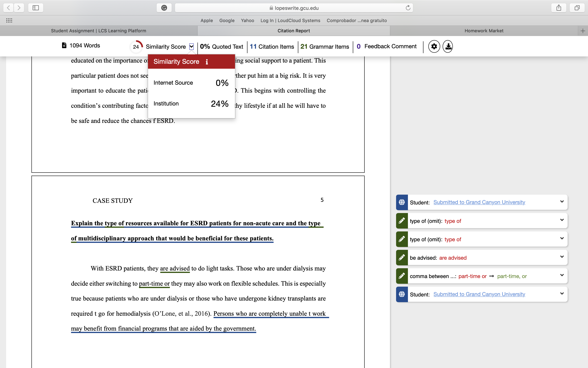The image size is (588, 368).
Task: Click the pencil icon on first 'type of (omit)' card
Action: 402,221
